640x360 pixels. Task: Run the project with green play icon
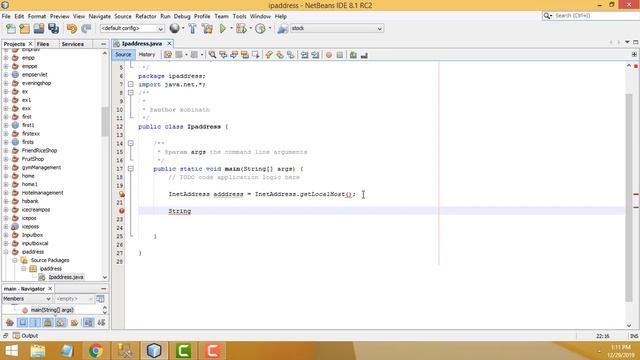click(x=223, y=29)
